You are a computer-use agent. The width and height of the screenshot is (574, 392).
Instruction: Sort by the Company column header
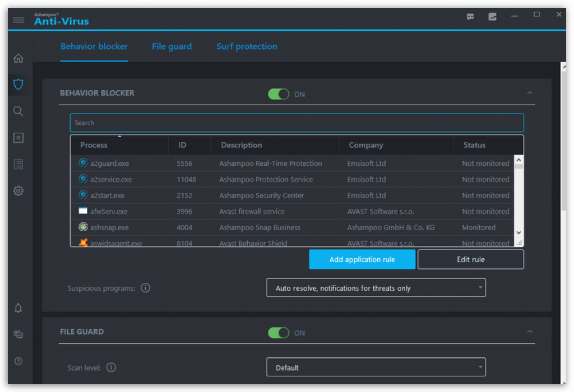point(396,145)
